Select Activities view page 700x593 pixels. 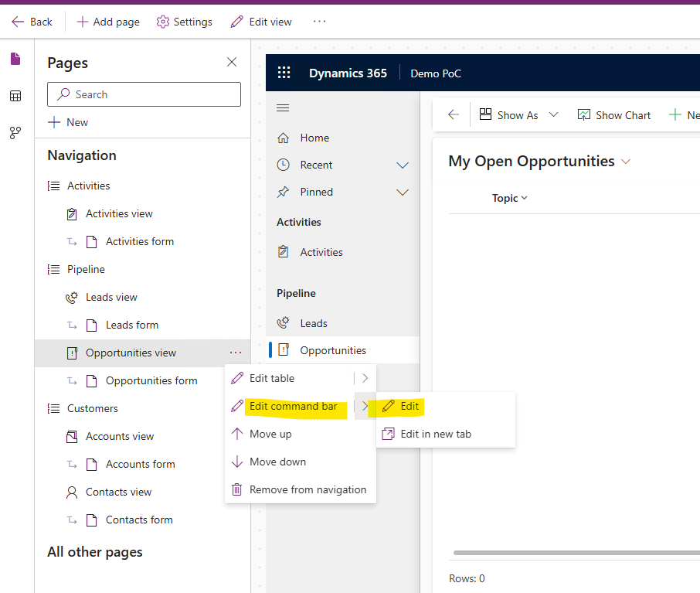click(x=119, y=214)
